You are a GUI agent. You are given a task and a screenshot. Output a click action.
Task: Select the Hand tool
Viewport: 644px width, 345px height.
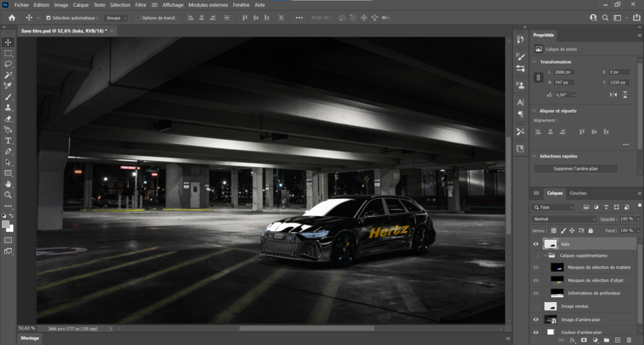pos(8,184)
